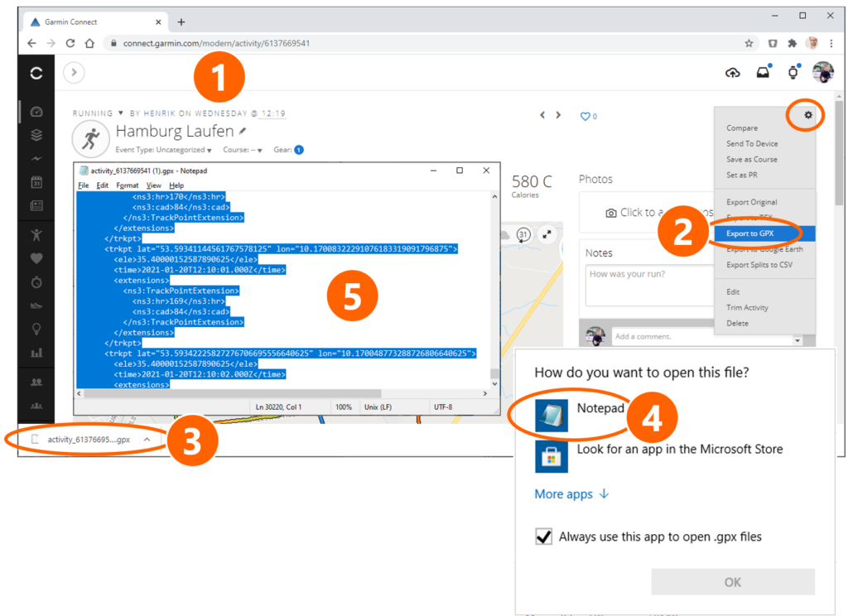Expand downloaded gpx file options chevron
This screenshot has height=616, width=848.
point(147,440)
